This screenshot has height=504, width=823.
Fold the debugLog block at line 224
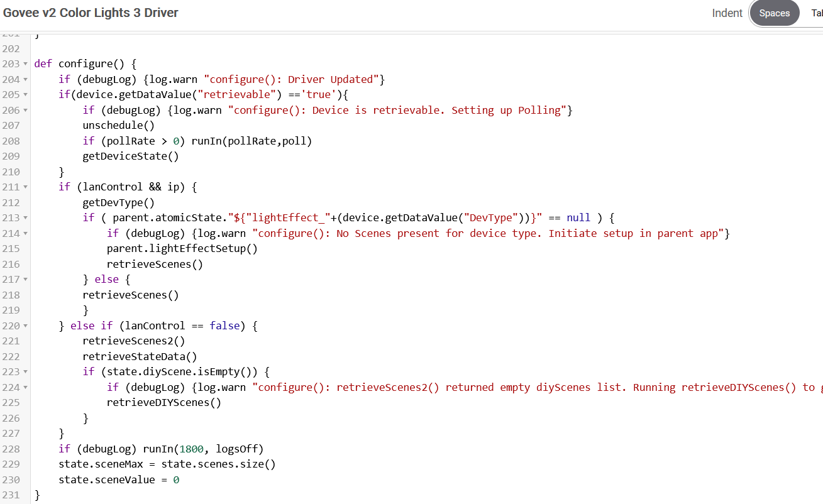coord(25,387)
